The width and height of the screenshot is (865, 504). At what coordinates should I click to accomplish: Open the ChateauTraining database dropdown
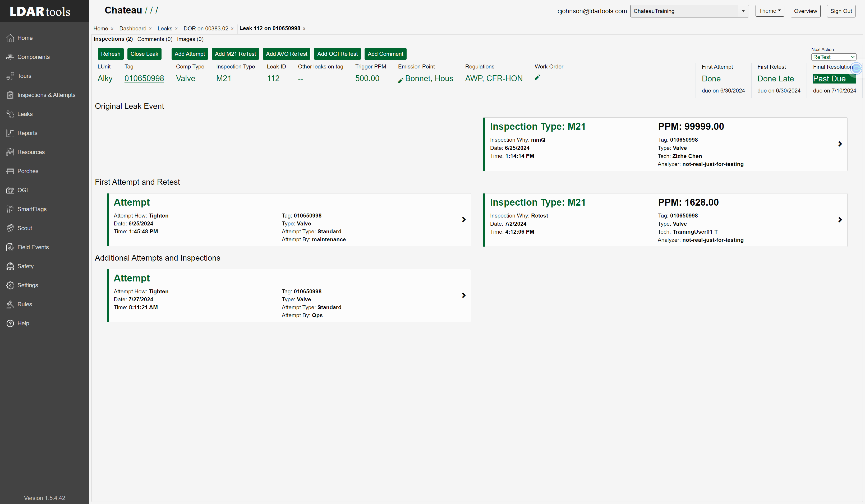[689, 11]
